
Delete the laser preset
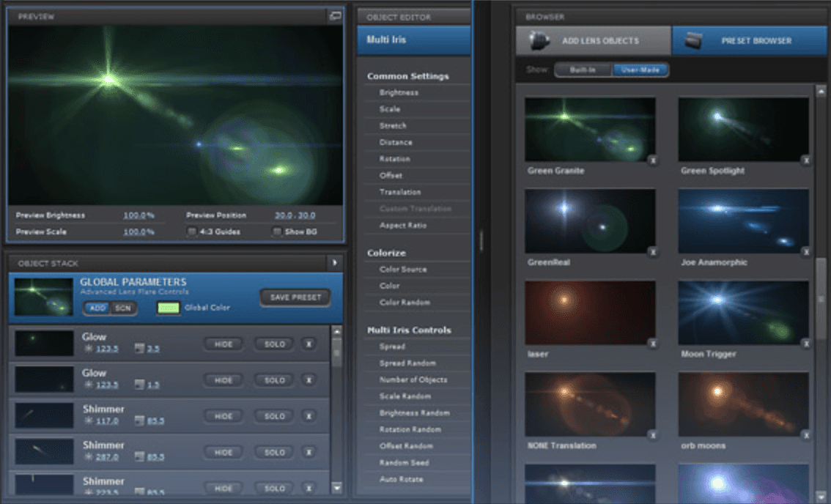tap(653, 344)
